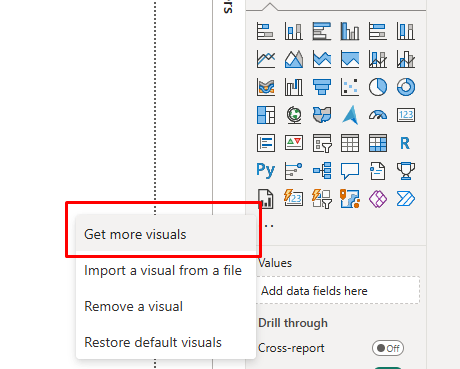The width and height of the screenshot is (460, 369).
Task: Select the treemap visual
Action: (x=266, y=115)
